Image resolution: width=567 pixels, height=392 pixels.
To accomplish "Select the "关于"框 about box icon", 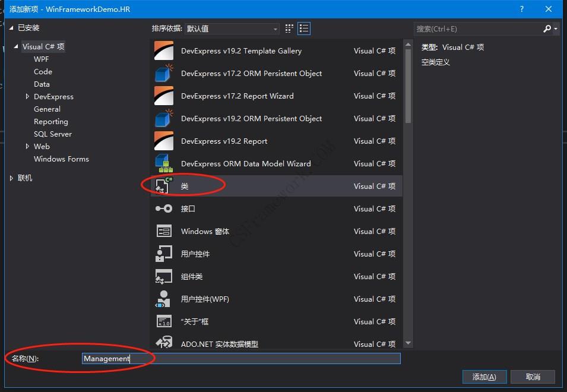I will (164, 322).
